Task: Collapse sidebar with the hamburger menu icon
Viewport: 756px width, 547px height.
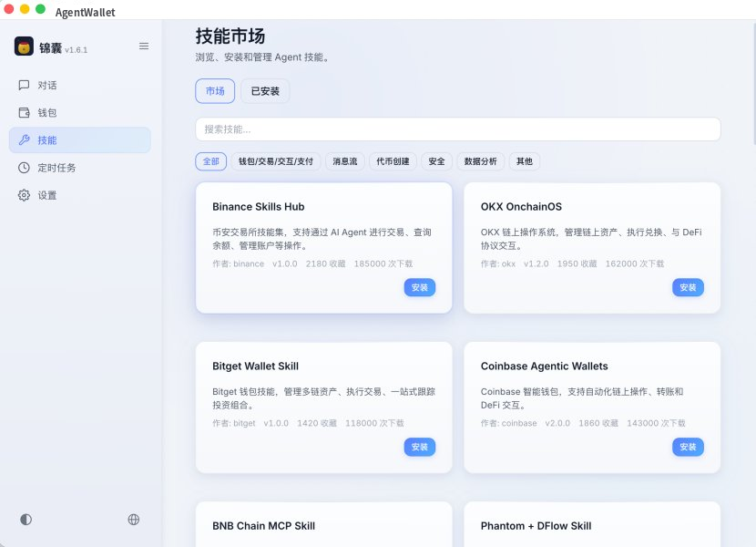Action: coord(144,46)
